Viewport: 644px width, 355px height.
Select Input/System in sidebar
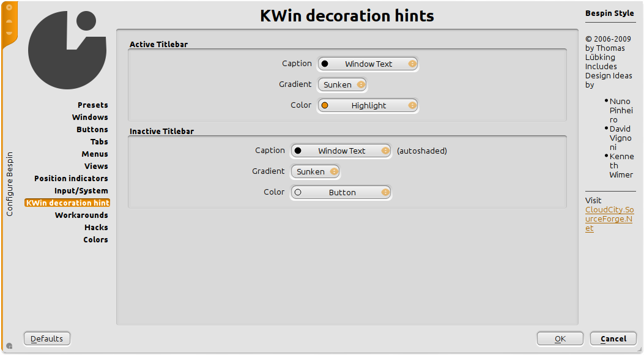click(81, 190)
